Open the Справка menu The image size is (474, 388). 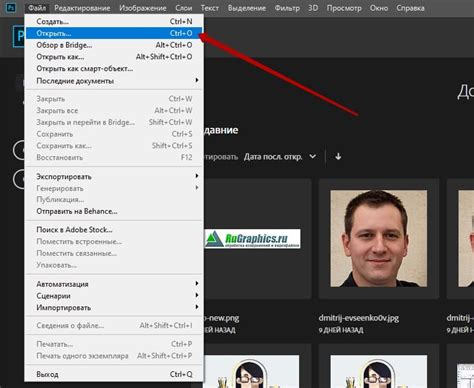coord(410,8)
